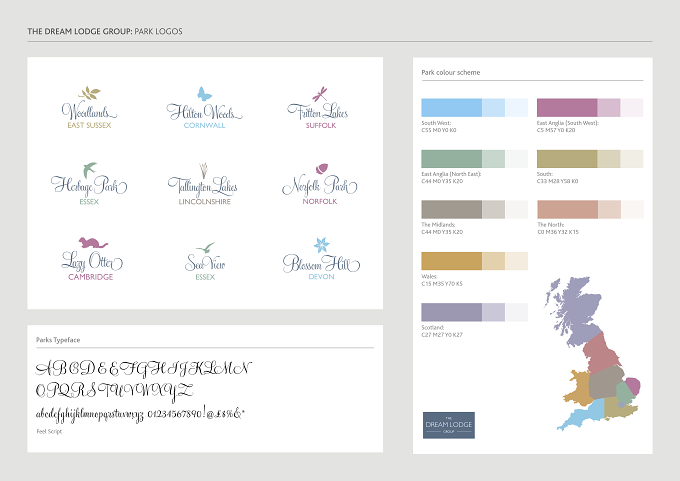
Task: Click the NORFOLK label under Norfolk Park
Action: [320, 201]
